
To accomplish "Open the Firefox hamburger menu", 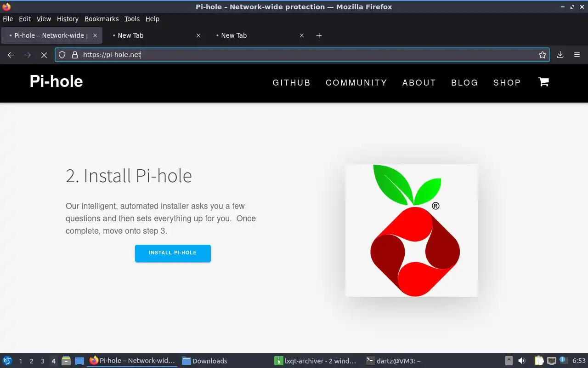I will coord(577,55).
